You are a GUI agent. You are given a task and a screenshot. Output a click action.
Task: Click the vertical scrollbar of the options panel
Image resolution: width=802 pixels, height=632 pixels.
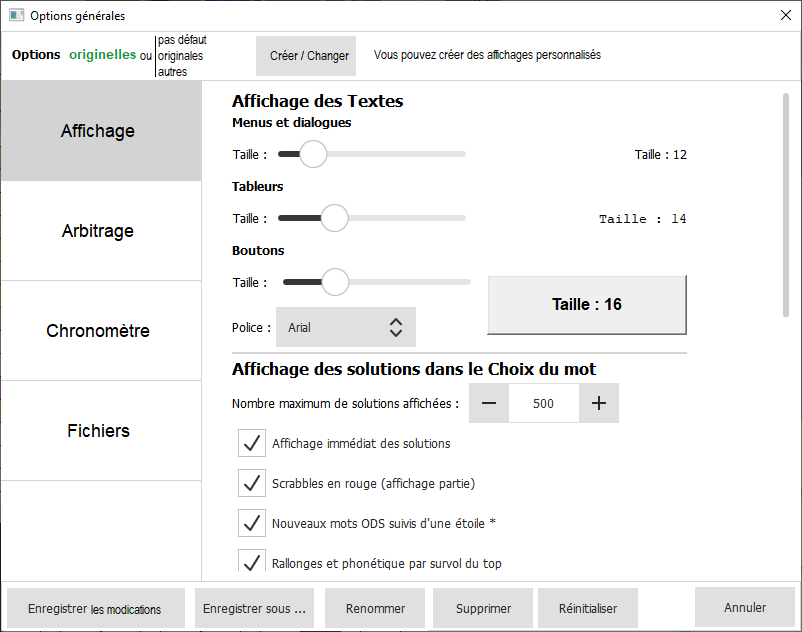(x=785, y=205)
